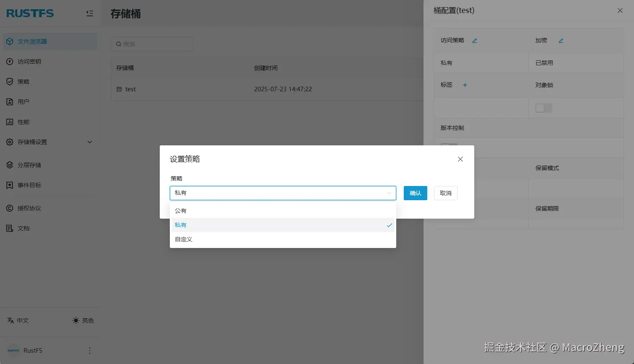Toggle the 对象锁 switch
This screenshot has width=634, height=364.
[x=544, y=108]
